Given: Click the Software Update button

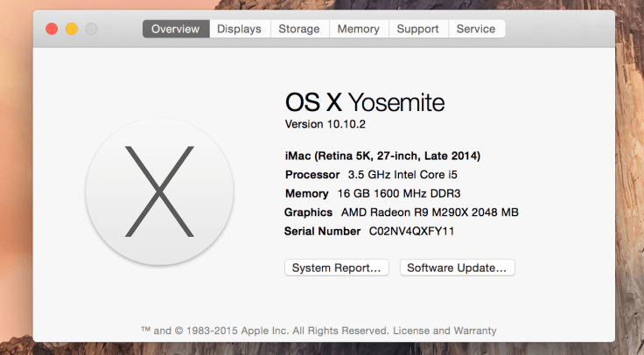Looking at the screenshot, I should pos(457,268).
